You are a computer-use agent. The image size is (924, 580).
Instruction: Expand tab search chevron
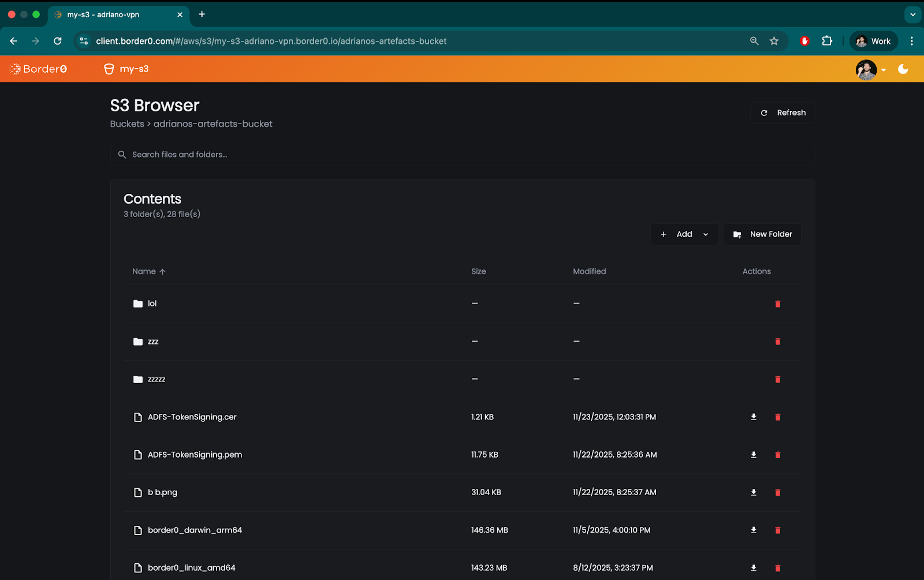912,14
